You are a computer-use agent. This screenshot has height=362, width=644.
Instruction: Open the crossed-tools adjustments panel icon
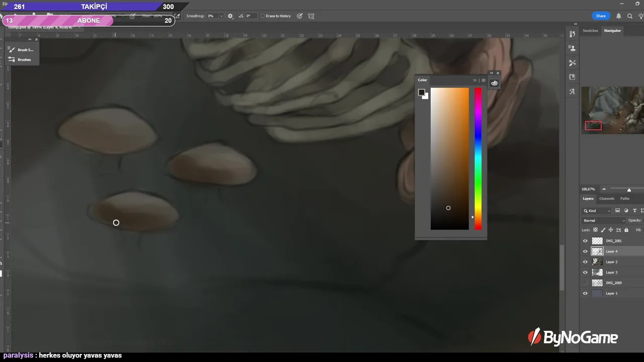(572, 63)
